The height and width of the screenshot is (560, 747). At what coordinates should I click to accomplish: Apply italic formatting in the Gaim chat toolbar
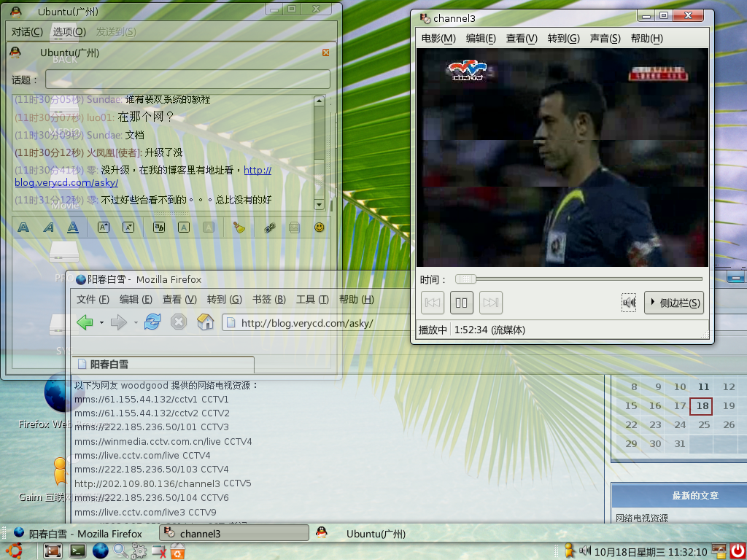(x=48, y=227)
